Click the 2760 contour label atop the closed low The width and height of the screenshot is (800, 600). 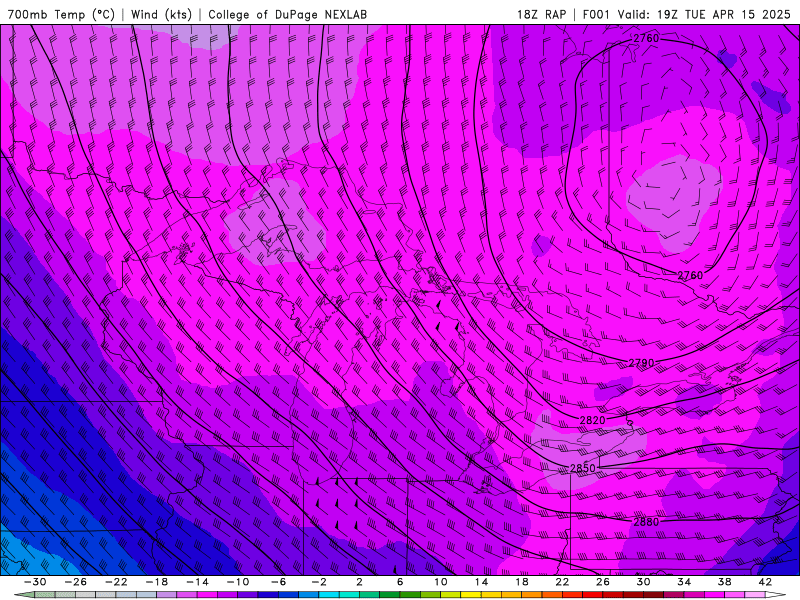click(x=646, y=38)
